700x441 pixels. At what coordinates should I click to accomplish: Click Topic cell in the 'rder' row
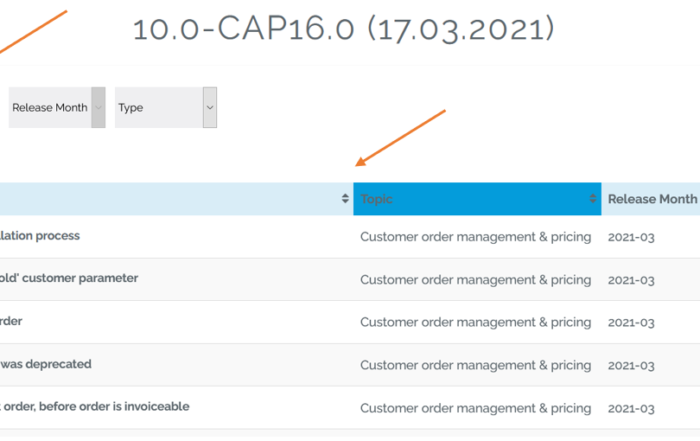(x=475, y=323)
